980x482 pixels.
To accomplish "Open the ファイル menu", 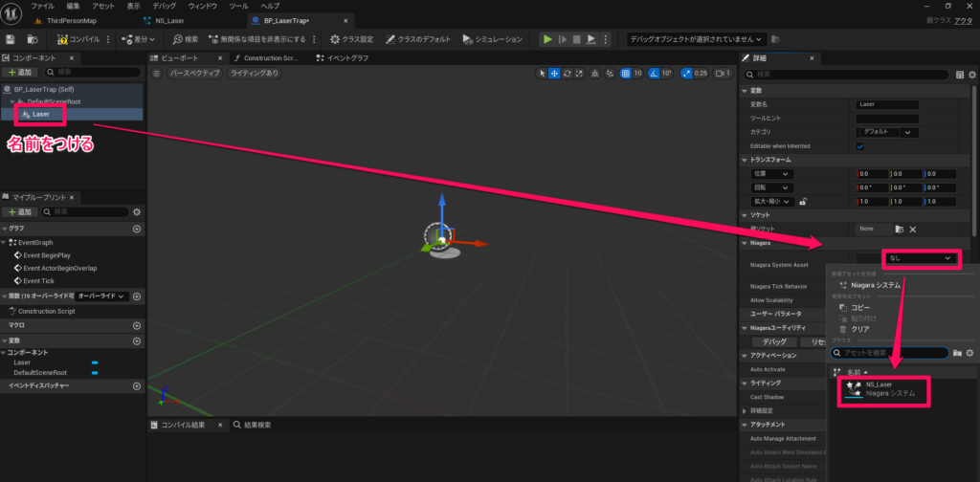I will pyautogui.click(x=42, y=6).
